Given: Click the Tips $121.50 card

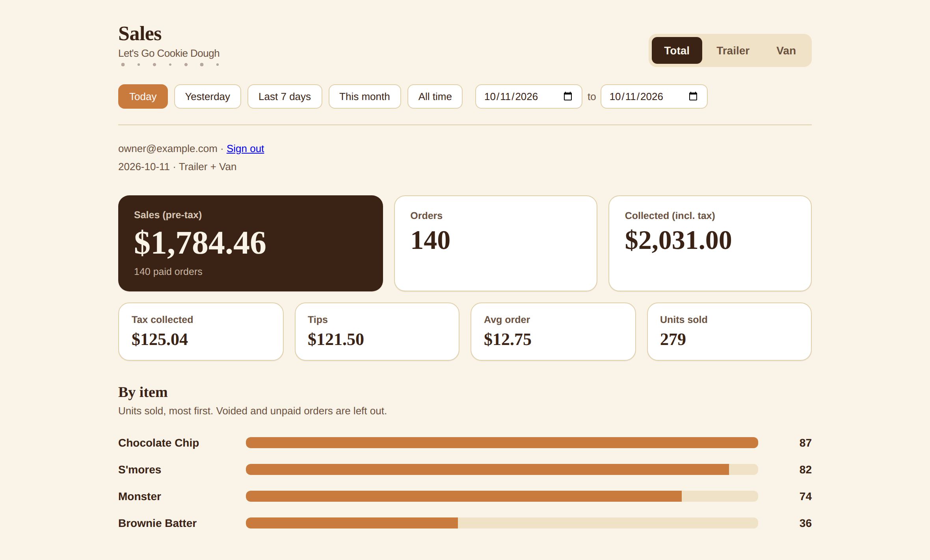Looking at the screenshot, I should coord(377,332).
